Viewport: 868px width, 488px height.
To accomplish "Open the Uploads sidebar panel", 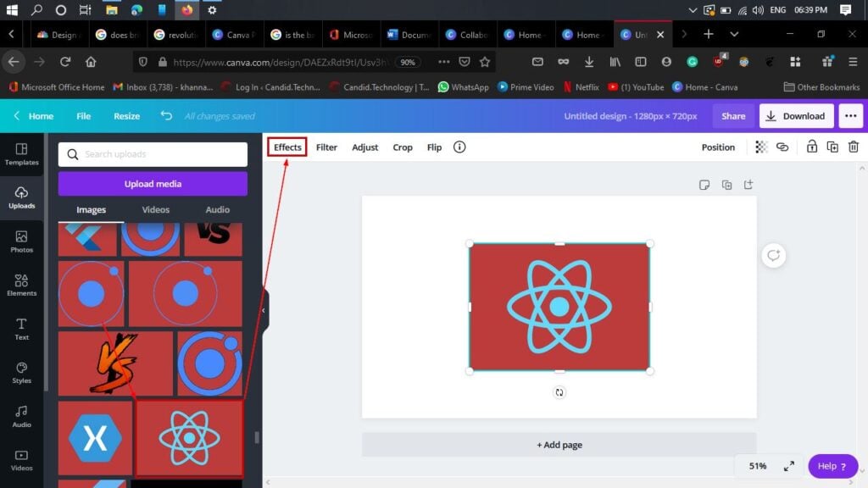I will (x=21, y=197).
